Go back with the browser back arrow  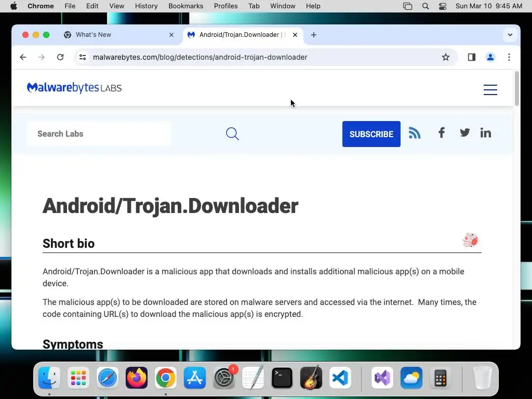tap(23, 57)
